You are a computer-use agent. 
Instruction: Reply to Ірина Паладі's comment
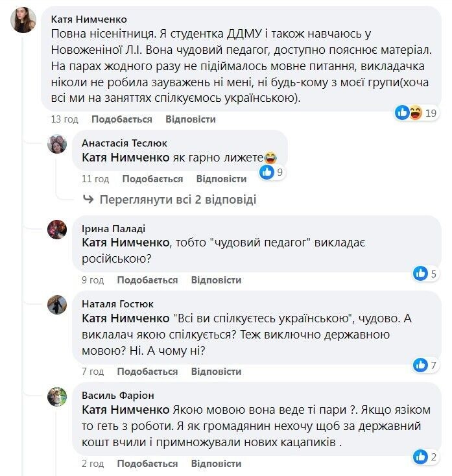pos(216,280)
